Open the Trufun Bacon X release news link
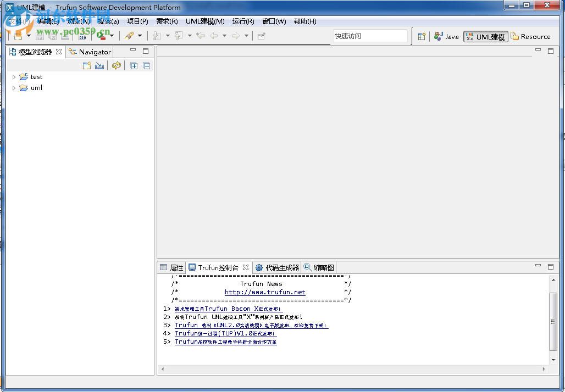The height and width of the screenshot is (392, 565). 227,309
